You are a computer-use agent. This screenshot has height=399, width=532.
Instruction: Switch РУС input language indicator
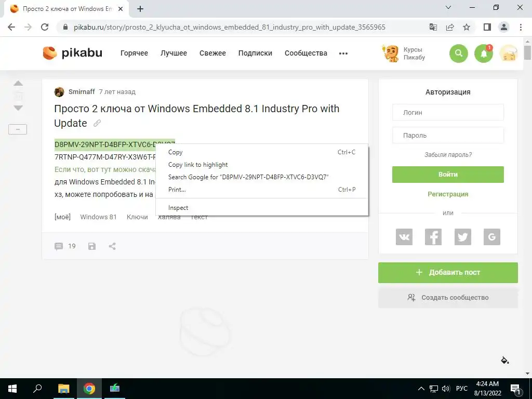(x=461, y=389)
